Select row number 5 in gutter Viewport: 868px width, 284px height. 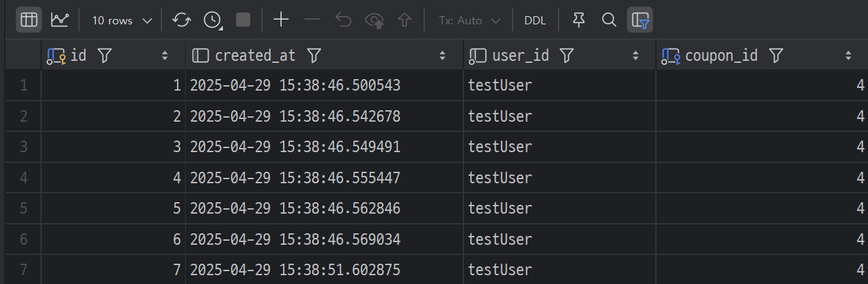click(x=24, y=208)
